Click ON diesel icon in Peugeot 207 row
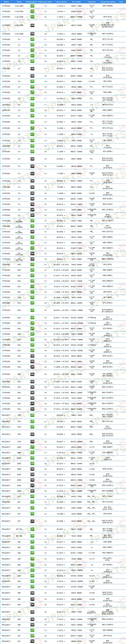 (32, 521)
